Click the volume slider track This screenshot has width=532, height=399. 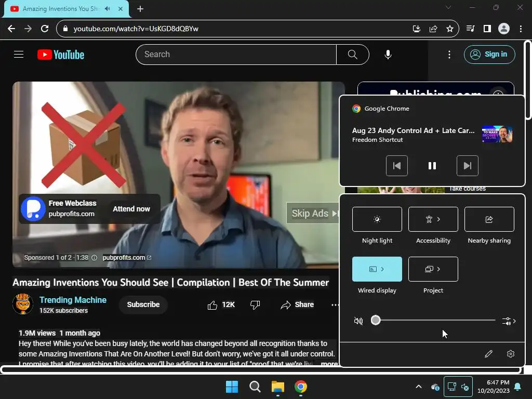[x=433, y=320]
